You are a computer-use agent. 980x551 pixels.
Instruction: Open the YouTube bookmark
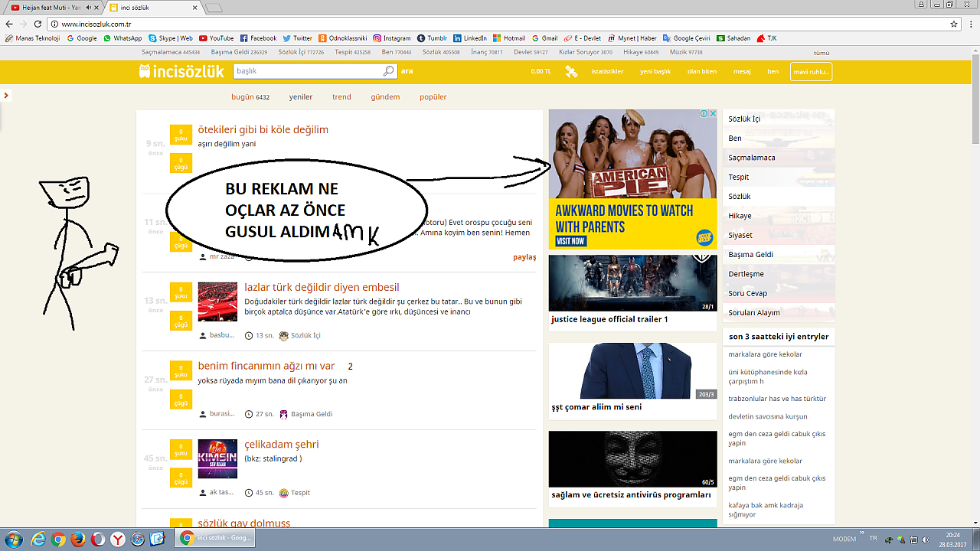(x=217, y=38)
